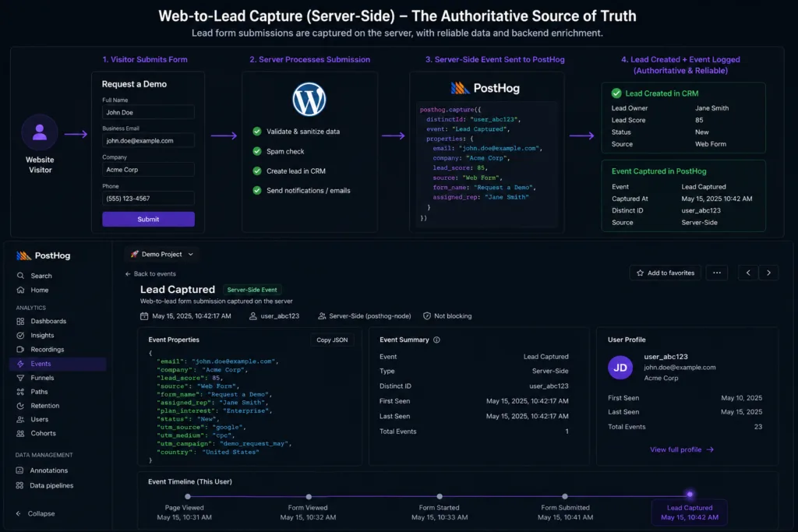Open Dashboards grid icon in sidebar

(20, 321)
